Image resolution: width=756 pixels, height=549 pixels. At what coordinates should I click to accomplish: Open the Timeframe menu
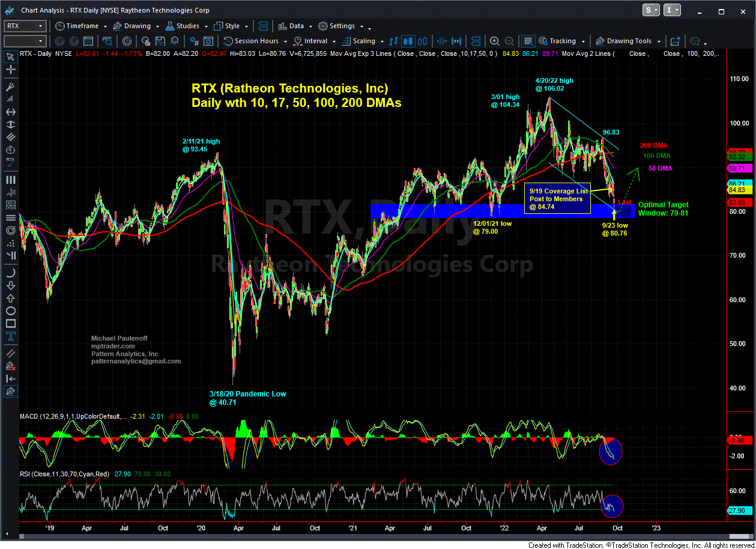[82, 26]
